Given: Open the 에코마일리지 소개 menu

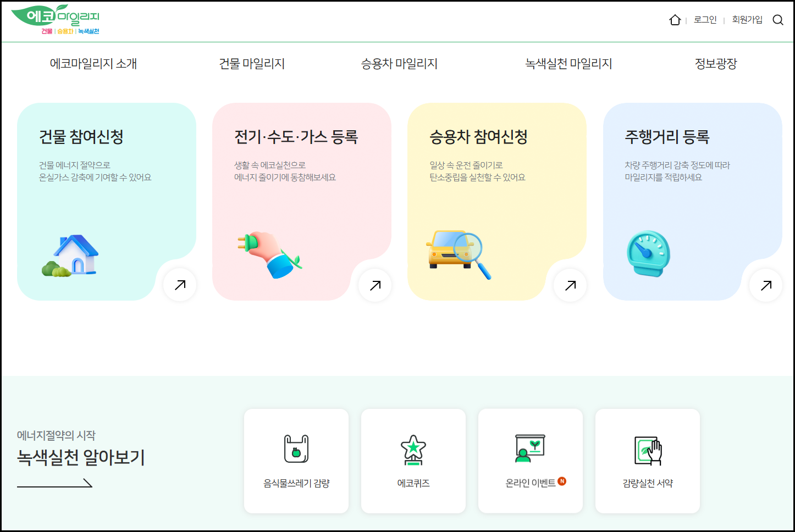Looking at the screenshot, I should coord(93,63).
